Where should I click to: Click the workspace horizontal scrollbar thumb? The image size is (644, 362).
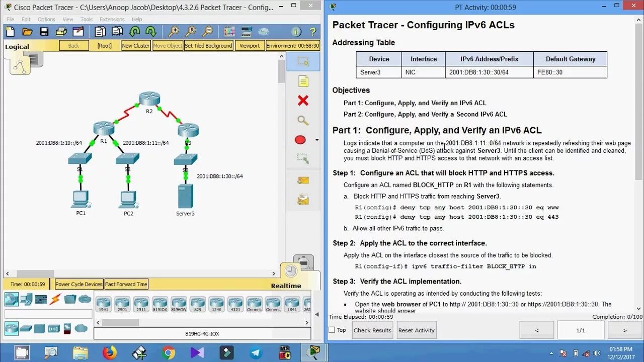(x=34, y=274)
